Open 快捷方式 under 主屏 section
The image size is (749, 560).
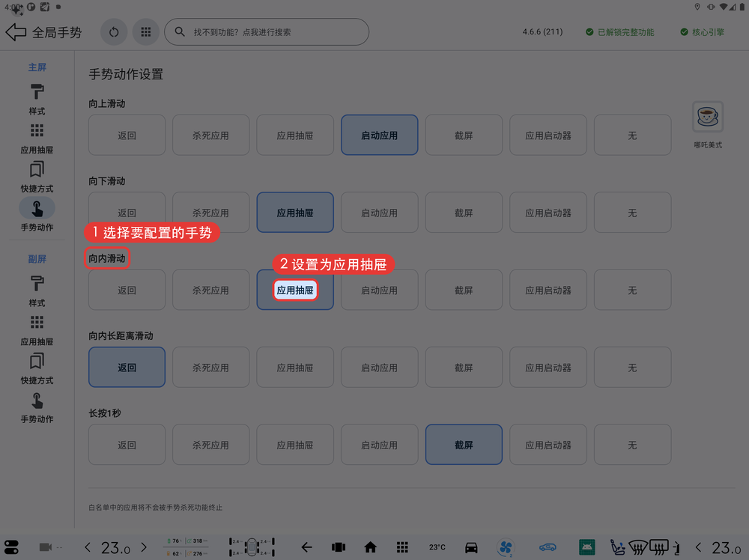coord(37,177)
